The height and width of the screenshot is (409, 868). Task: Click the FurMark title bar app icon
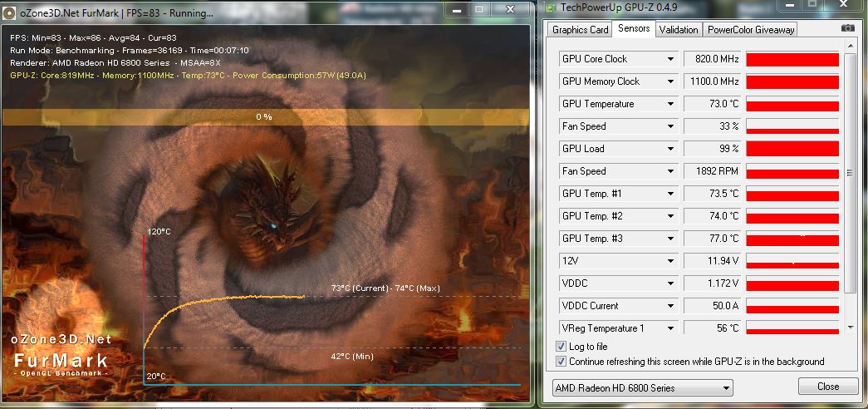(x=9, y=13)
